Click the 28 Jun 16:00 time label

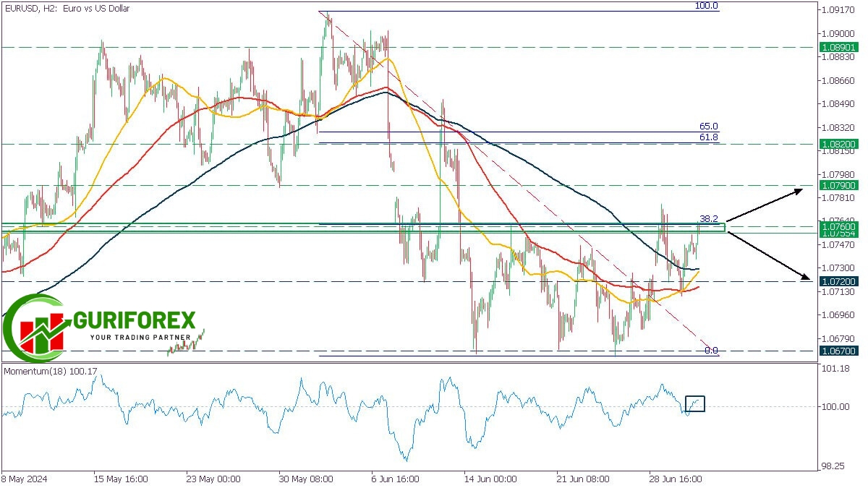pos(676,479)
